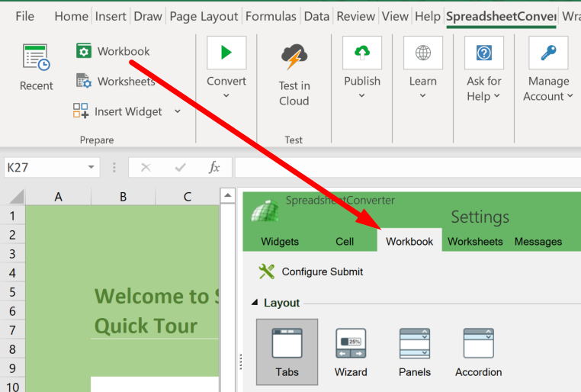Open the Insert Widget dropdown arrow
Screen dimensions: 581x392
(x=178, y=111)
